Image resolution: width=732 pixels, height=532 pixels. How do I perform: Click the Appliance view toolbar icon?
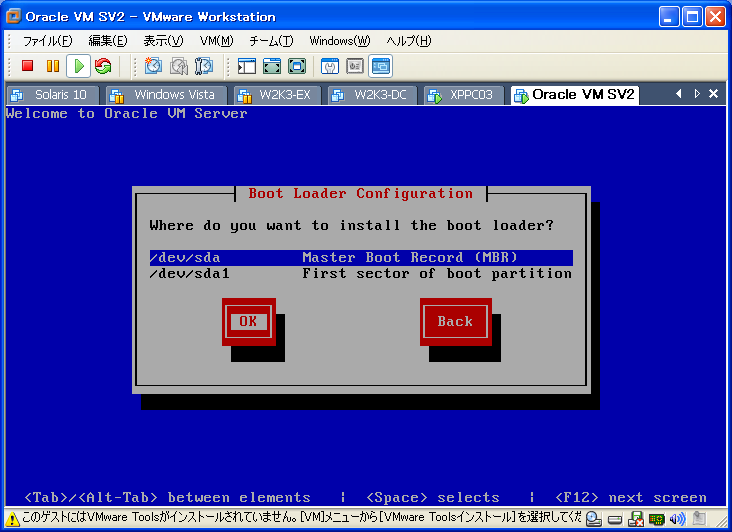pyautogui.click(x=355, y=66)
